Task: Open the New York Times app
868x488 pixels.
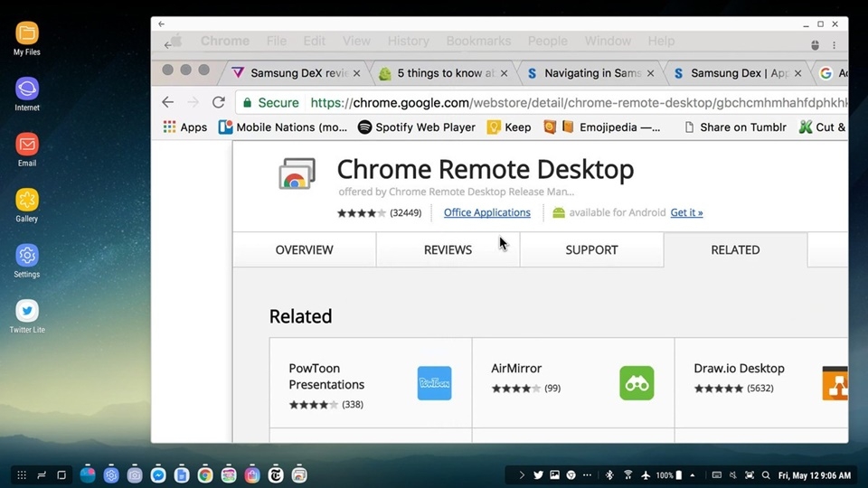Action: (x=276, y=474)
